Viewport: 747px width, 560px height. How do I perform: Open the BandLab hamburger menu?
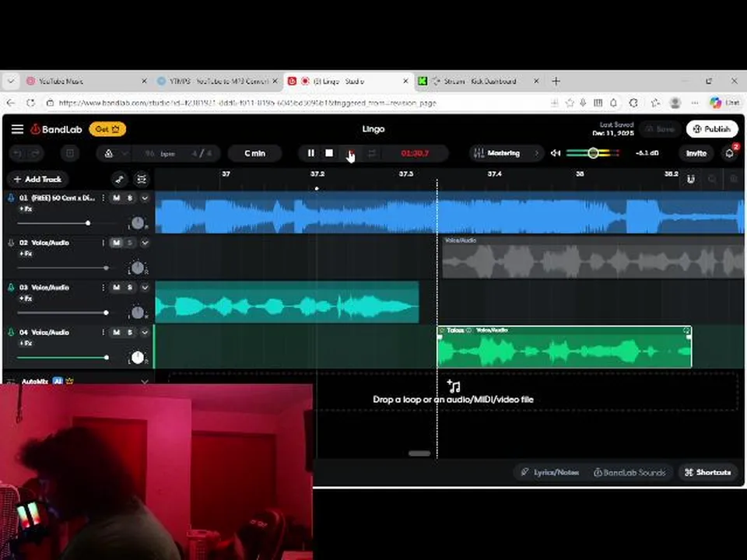18,129
